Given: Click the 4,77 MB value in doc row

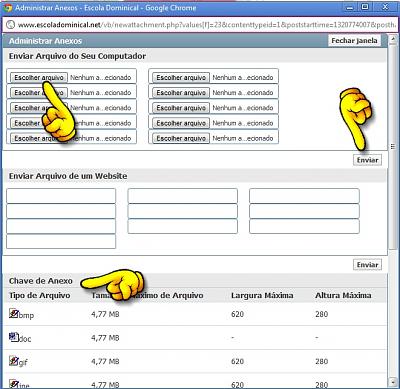Looking at the screenshot, I should [105, 338].
